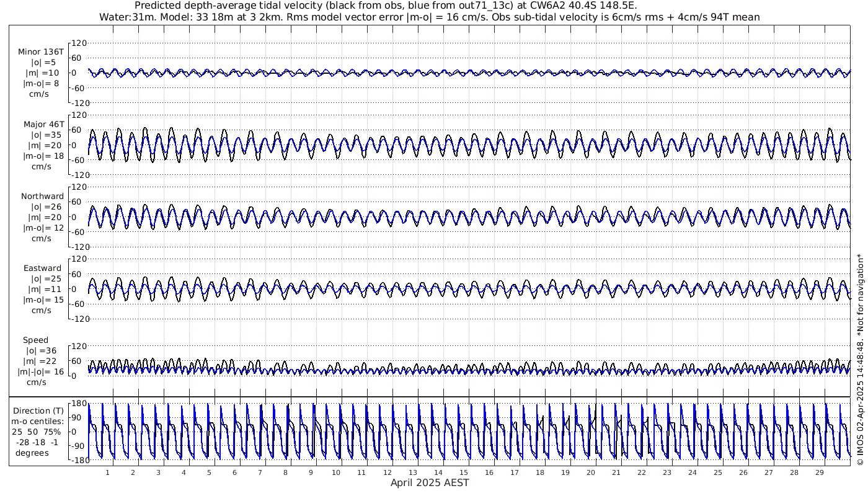This screenshot has width=868, height=496.
Task: Click the "120" top tick of Minor panel
Action: point(79,43)
